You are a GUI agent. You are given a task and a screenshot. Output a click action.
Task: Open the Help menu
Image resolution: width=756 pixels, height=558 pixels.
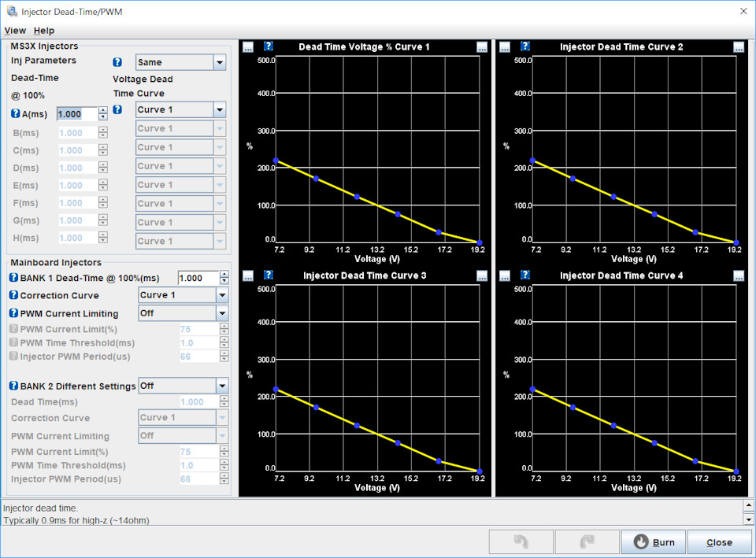[44, 30]
